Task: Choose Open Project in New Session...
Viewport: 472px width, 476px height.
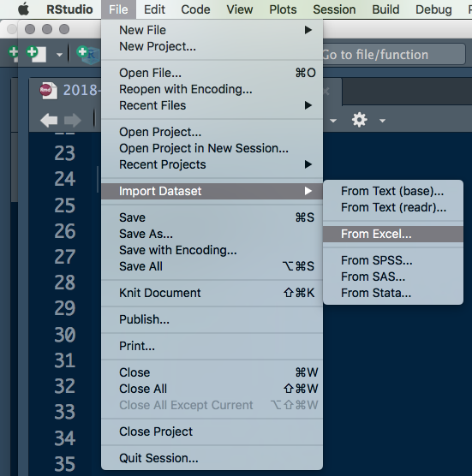Action: [x=212, y=148]
